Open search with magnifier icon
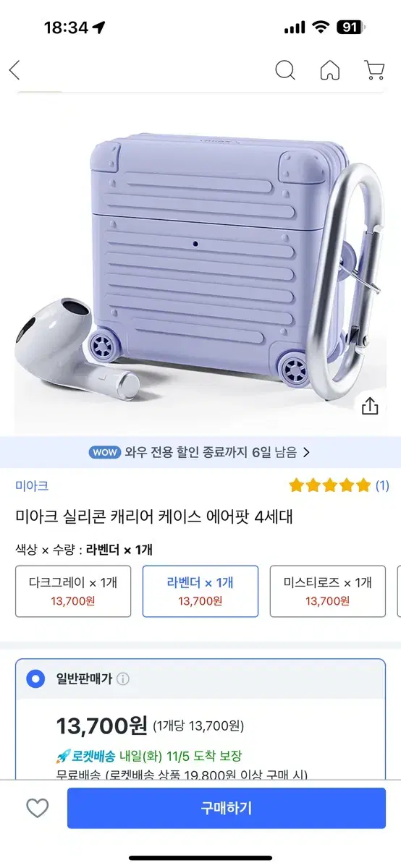Screen dimensions: 401x868 285,70
